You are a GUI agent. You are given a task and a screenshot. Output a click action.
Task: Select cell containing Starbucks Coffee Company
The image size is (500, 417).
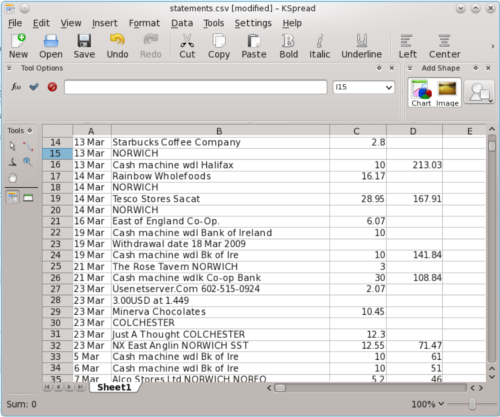coord(220,142)
